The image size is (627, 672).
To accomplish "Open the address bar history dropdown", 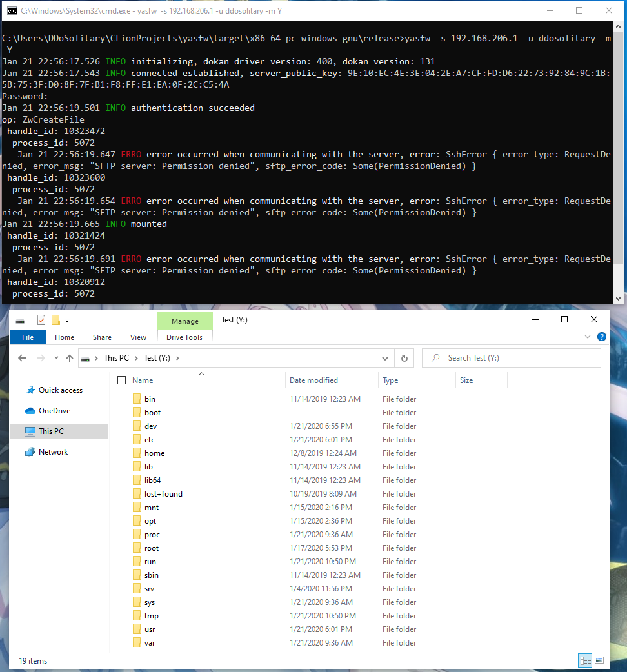I will (385, 359).
